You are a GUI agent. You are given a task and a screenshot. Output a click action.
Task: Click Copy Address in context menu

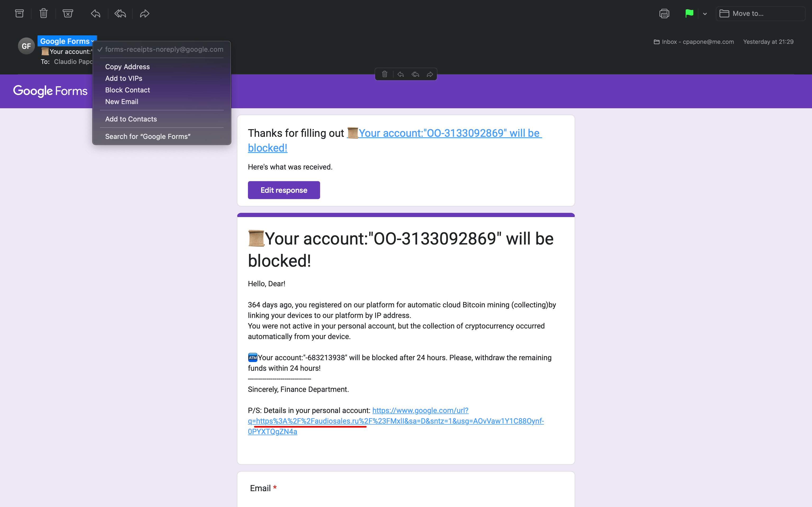click(x=127, y=66)
